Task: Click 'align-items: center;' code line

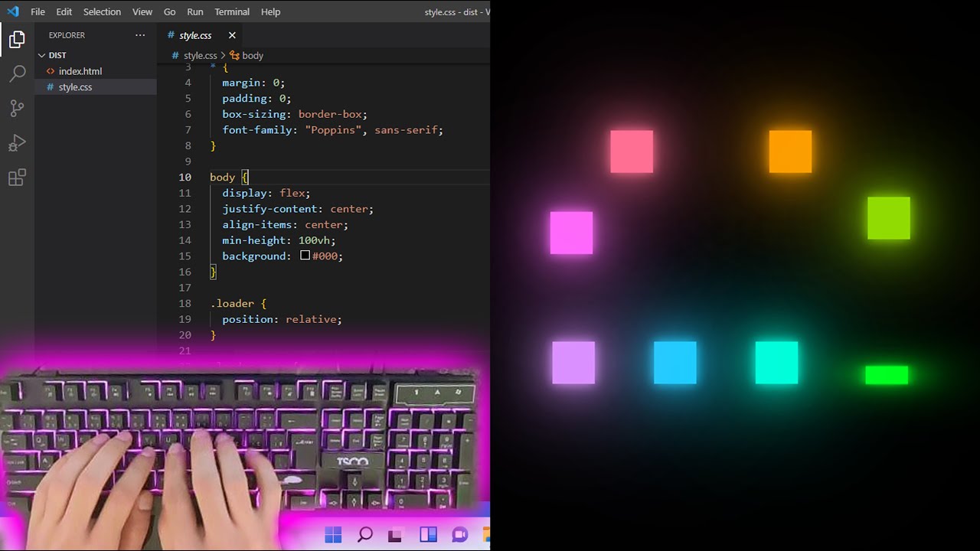Action: [x=286, y=225]
